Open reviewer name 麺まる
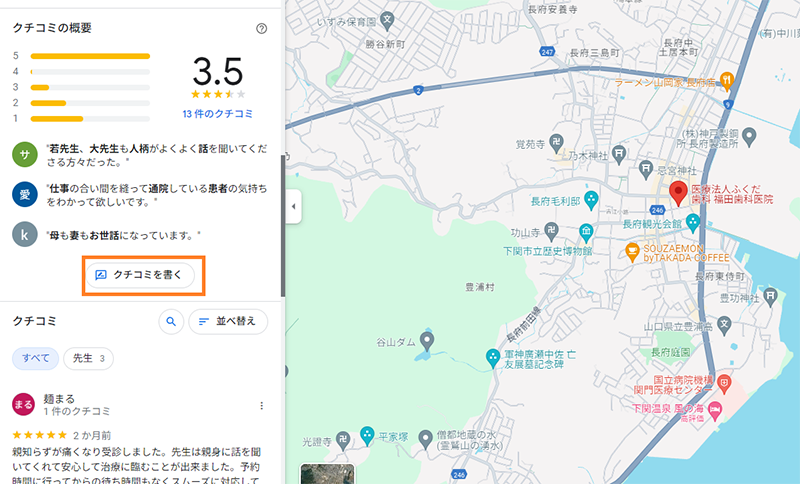Screen dimensions: 800x484 [x=59, y=399]
